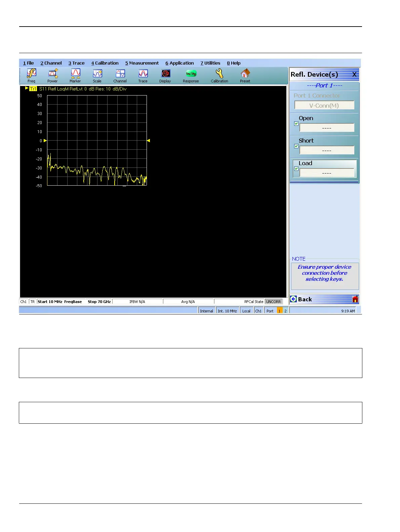Select Port 2 indicator in status bar
The width and height of the screenshot is (400, 532).
point(285,311)
